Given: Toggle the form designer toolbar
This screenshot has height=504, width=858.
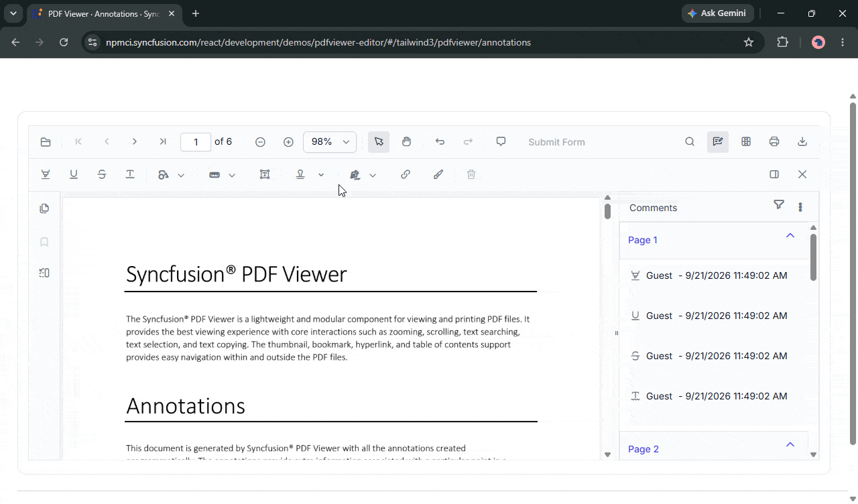Looking at the screenshot, I should (746, 142).
